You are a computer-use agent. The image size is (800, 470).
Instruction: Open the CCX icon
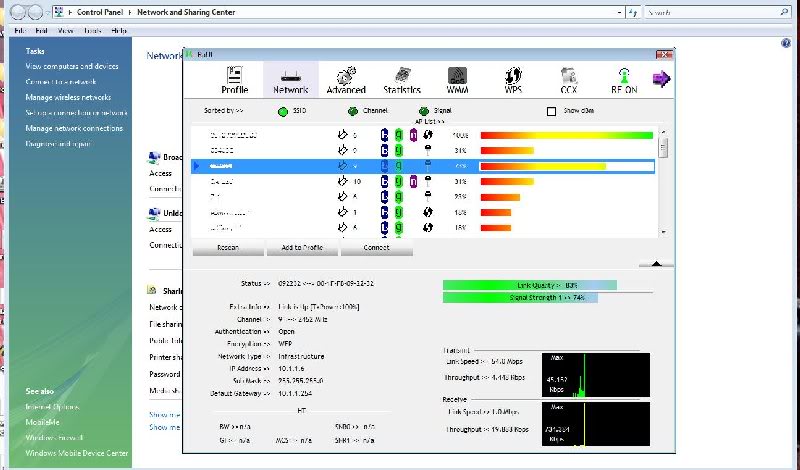(x=570, y=80)
